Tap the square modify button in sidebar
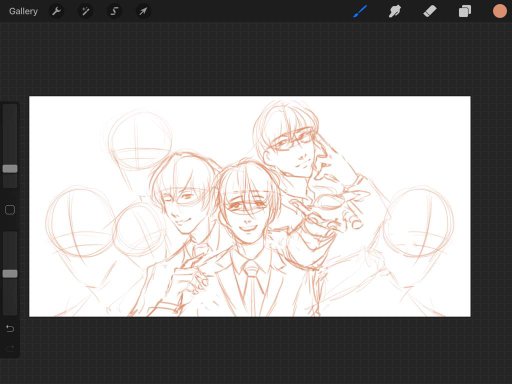512x384 pixels. coord(10,210)
